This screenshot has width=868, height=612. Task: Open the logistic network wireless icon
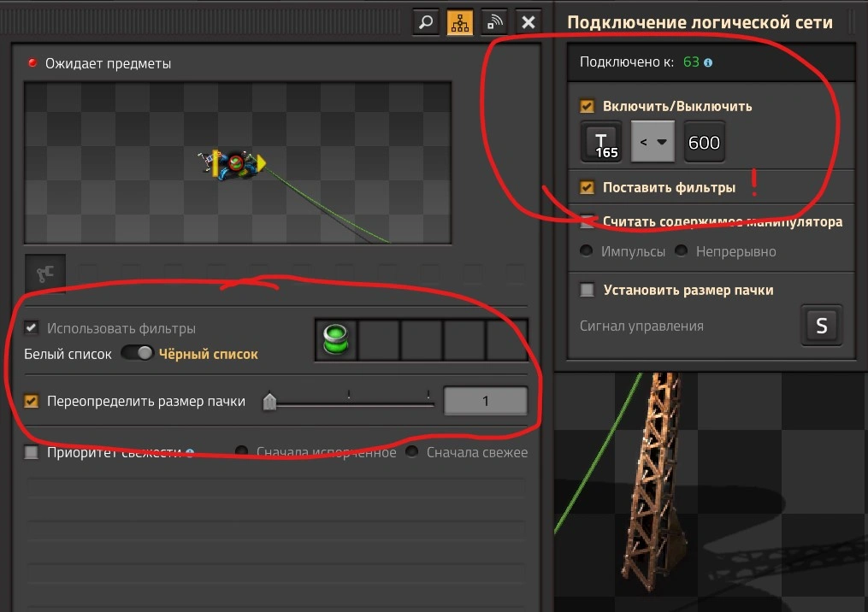494,22
